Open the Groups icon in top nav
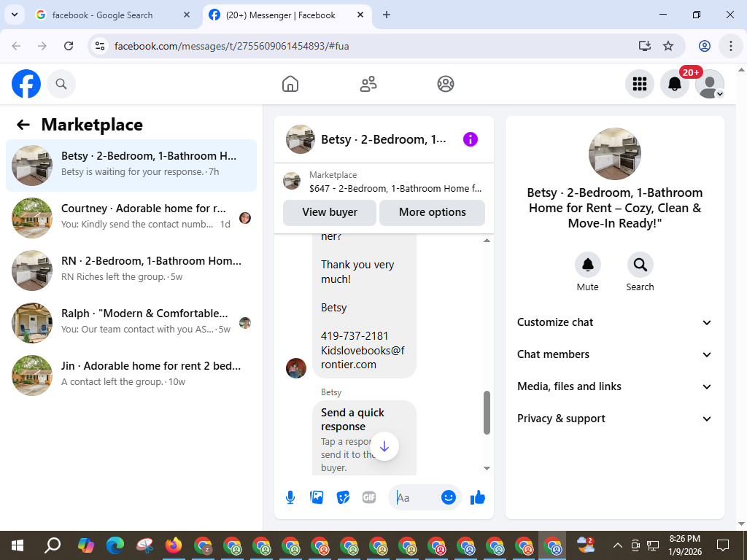The image size is (747, 560). [x=446, y=84]
